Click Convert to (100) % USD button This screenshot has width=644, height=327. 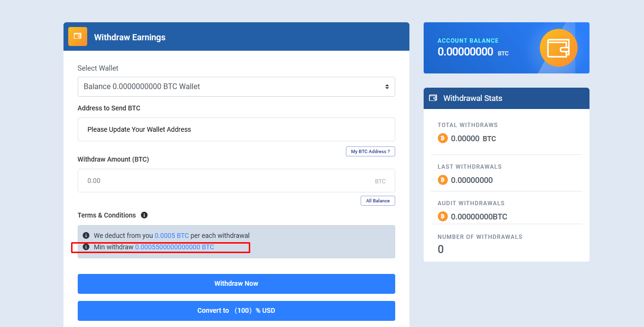click(x=236, y=311)
